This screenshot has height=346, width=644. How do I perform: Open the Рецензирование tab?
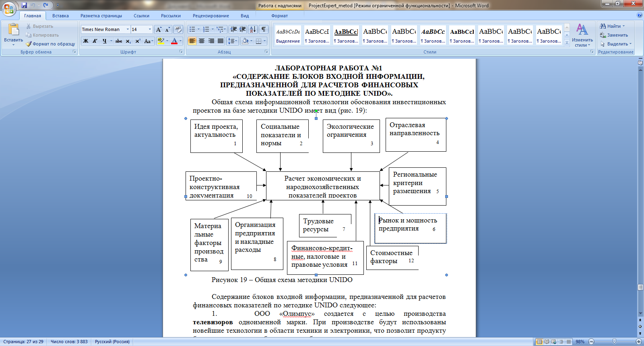211,16
